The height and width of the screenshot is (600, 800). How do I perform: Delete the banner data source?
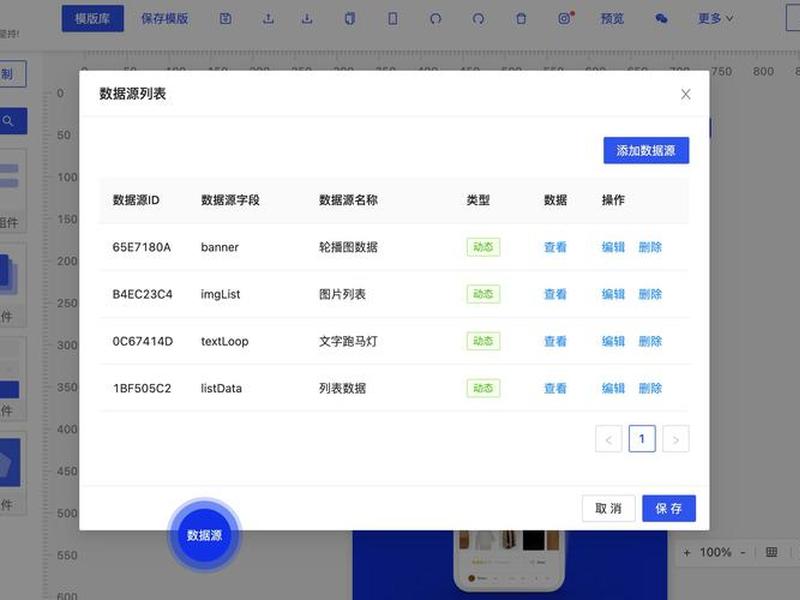(650, 247)
